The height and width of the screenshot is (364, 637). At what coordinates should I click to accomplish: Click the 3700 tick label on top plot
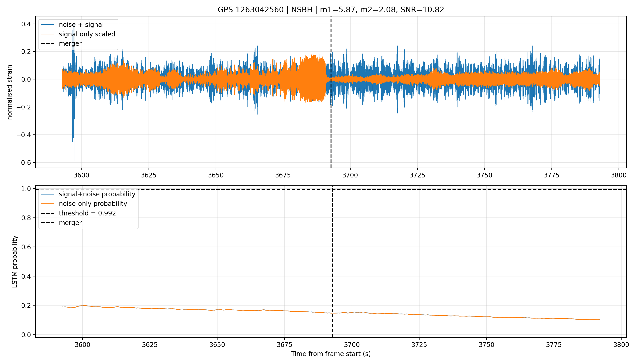pyautogui.click(x=350, y=175)
